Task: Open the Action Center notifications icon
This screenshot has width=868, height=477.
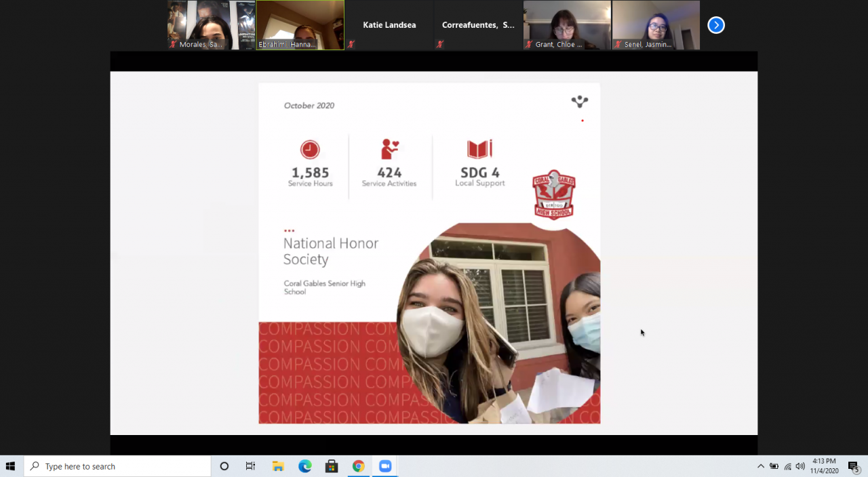Action: 853,466
